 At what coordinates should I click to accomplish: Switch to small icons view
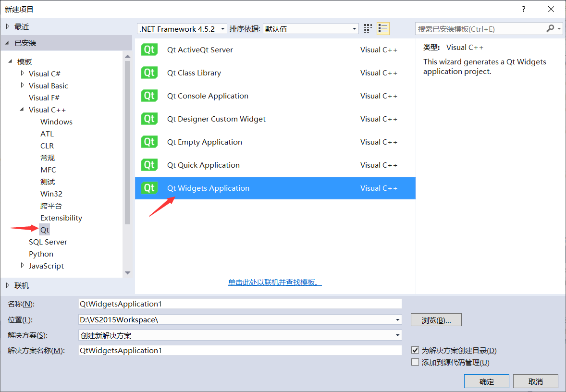(x=368, y=28)
